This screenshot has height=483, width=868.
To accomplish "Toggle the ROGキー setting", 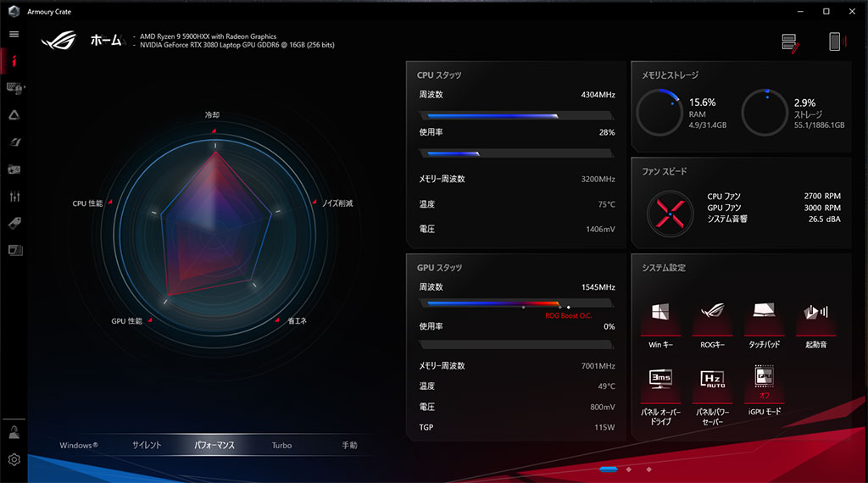I will 712,326.
